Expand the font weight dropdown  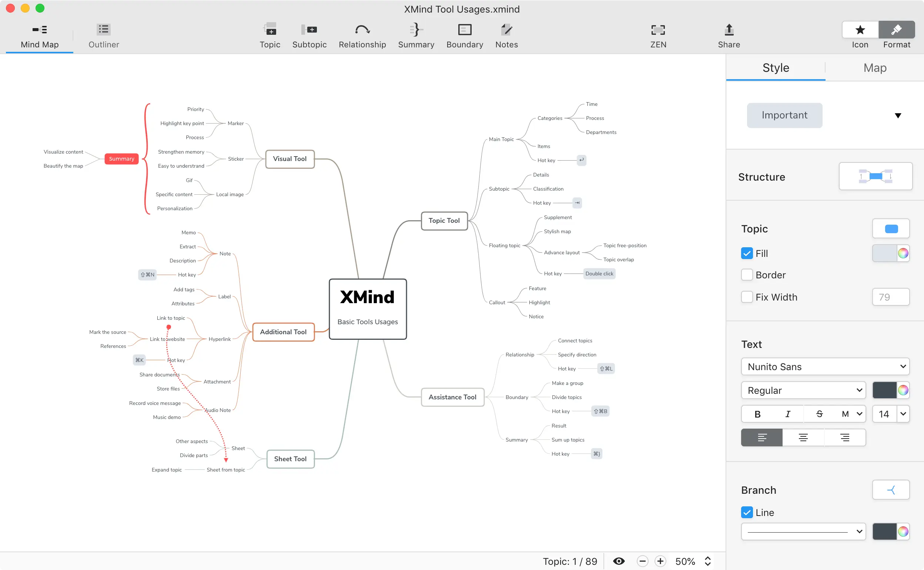(802, 389)
